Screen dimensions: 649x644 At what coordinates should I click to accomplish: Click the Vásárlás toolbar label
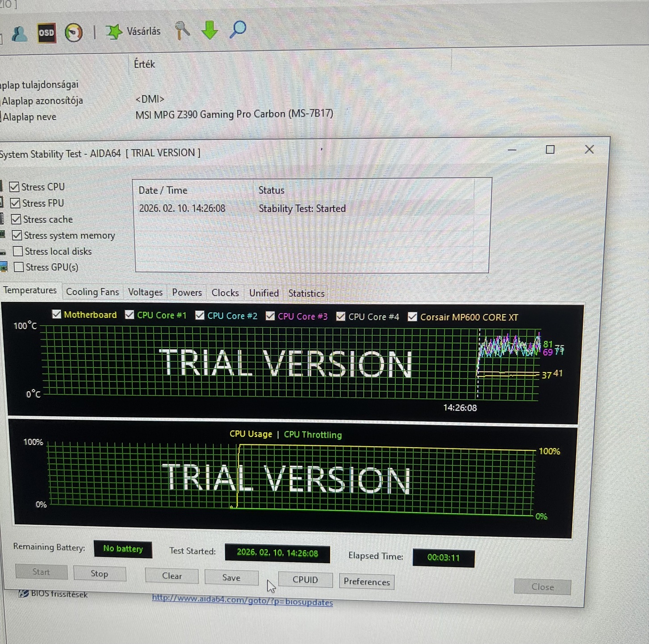point(143,31)
